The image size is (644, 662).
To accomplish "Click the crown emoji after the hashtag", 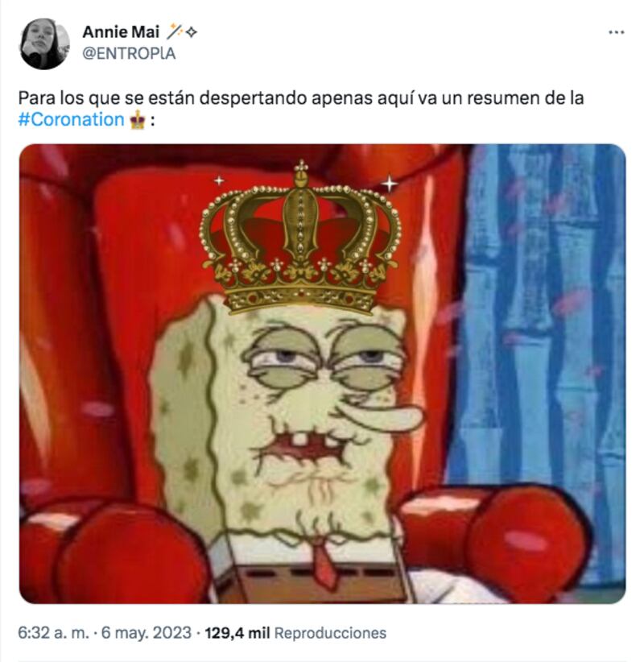I will pos(137,120).
